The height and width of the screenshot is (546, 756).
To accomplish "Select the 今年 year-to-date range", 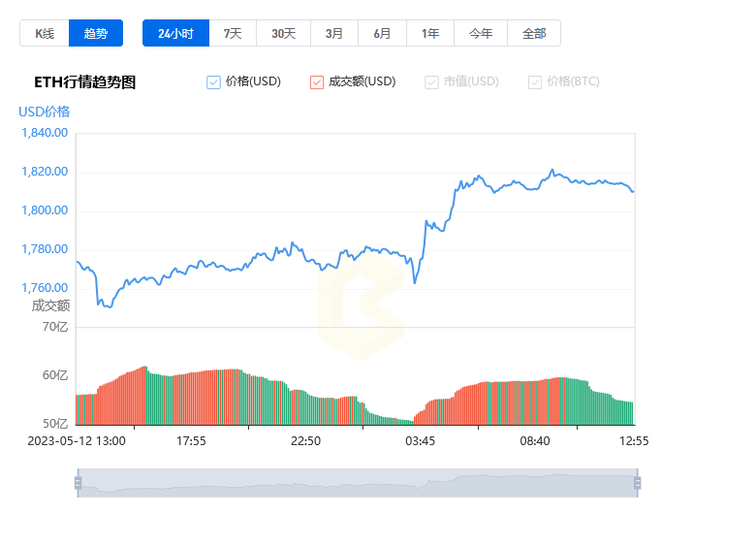I will click(481, 33).
